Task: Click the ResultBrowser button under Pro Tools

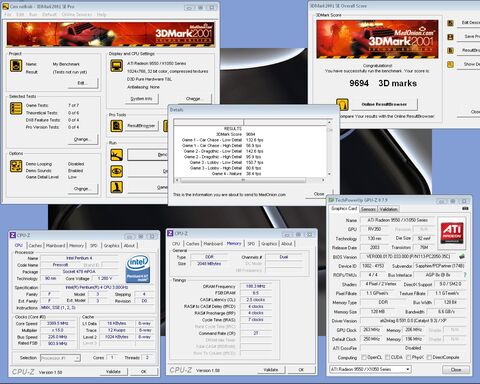Action: [x=141, y=126]
